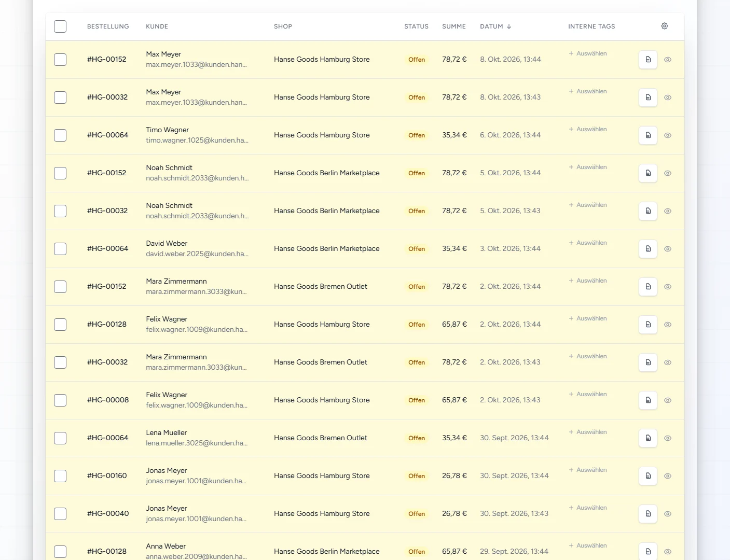Viewport: 730px width, 560px height.
Task: View Timo Wagner's order via eye icon
Action: coord(668,135)
